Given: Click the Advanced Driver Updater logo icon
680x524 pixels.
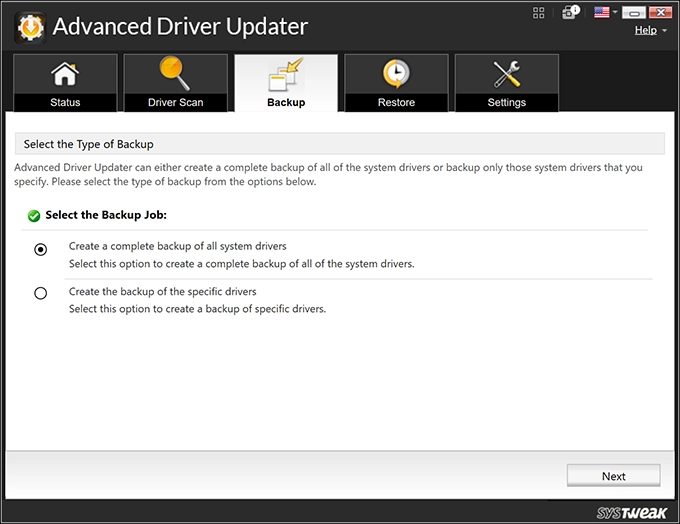Looking at the screenshot, I should (x=30, y=27).
